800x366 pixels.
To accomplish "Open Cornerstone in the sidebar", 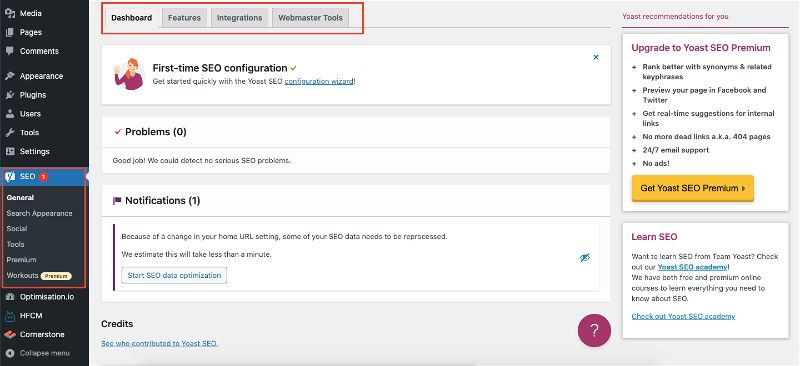I will (42, 335).
